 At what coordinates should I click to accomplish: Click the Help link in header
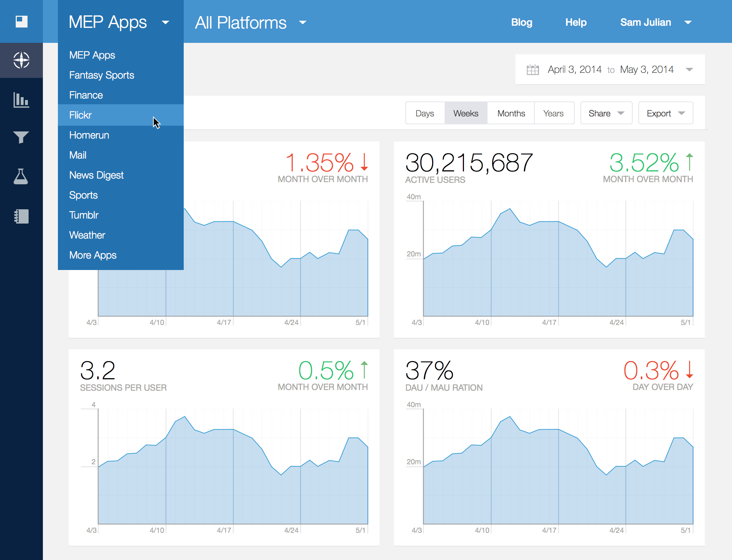pyautogui.click(x=575, y=22)
